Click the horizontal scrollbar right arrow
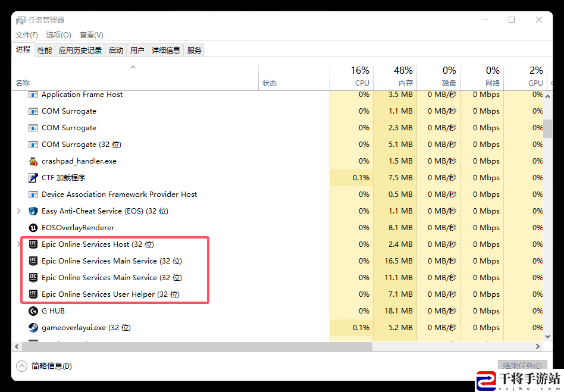 pos(538,347)
